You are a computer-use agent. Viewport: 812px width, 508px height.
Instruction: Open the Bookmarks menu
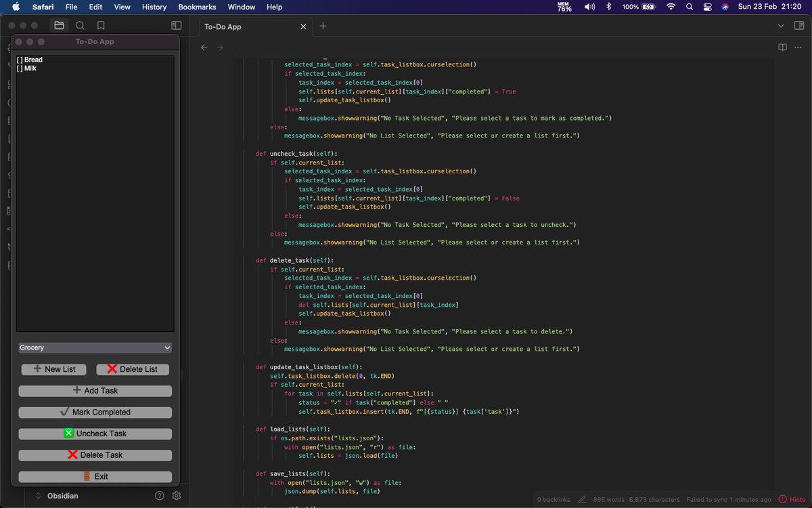pos(198,7)
